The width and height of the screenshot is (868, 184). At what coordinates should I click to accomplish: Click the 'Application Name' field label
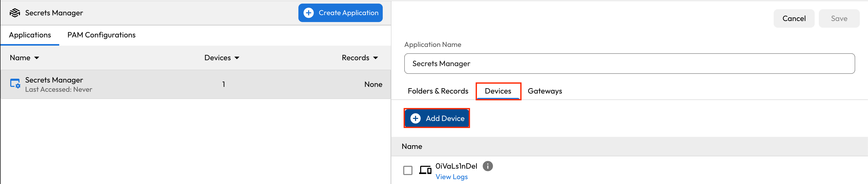[433, 45]
